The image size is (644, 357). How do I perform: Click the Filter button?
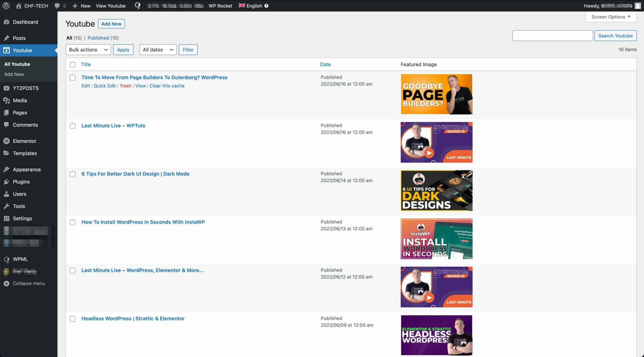[188, 50]
